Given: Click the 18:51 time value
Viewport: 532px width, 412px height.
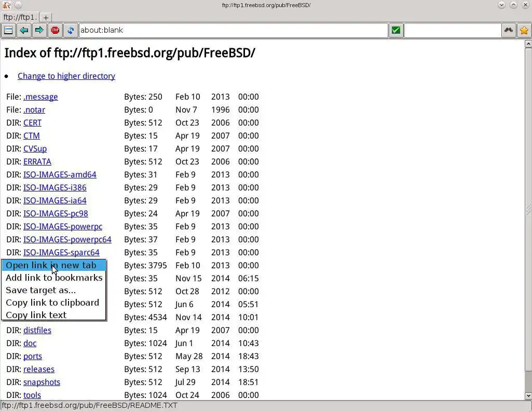Looking at the screenshot, I should click(x=249, y=382).
